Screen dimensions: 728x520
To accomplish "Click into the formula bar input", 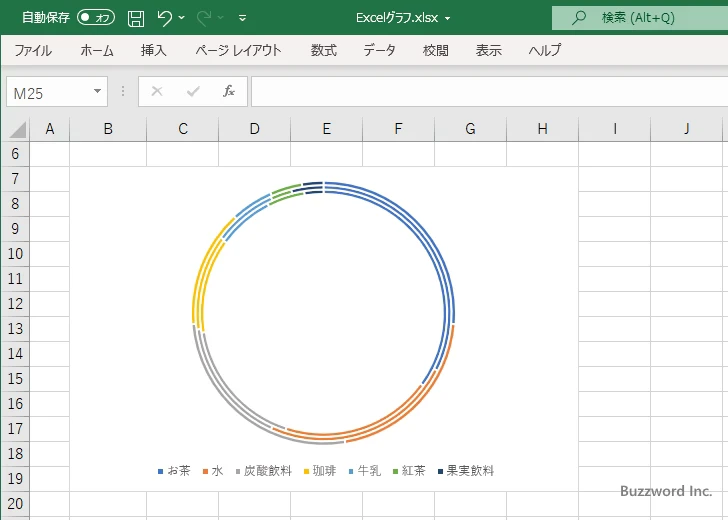I will point(489,92).
